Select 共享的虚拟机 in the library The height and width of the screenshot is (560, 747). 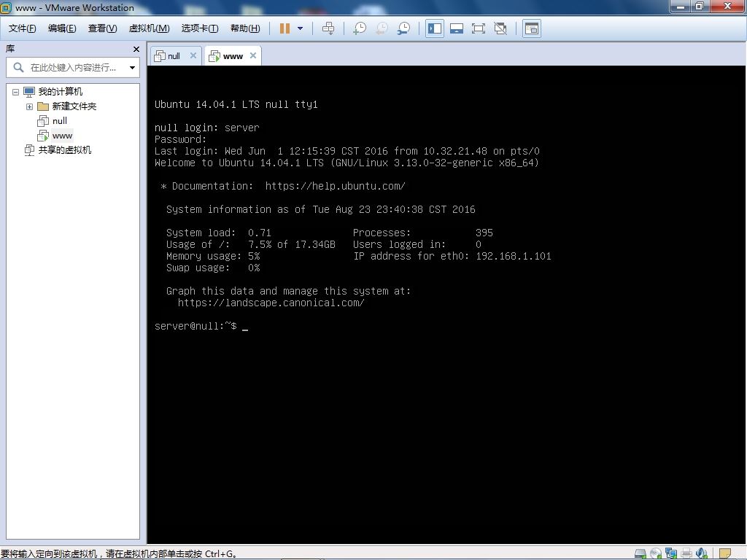64,150
